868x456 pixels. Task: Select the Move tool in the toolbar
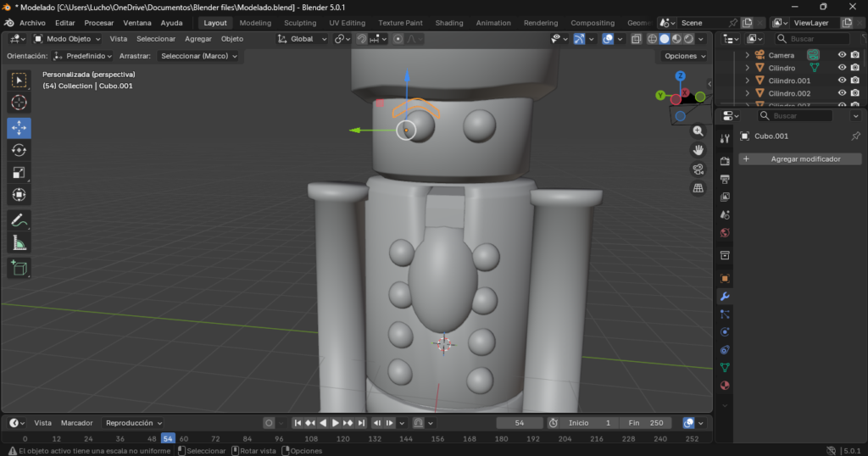[19, 127]
